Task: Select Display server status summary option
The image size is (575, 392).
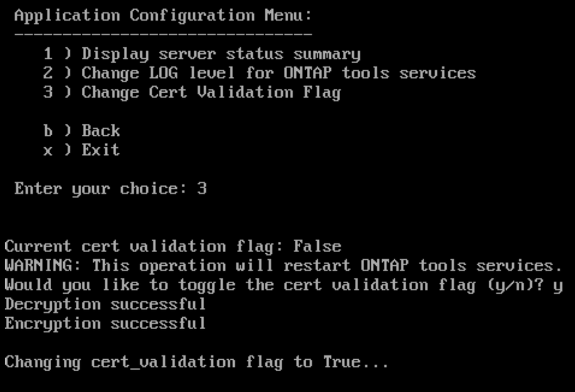Action: tap(220, 54)
